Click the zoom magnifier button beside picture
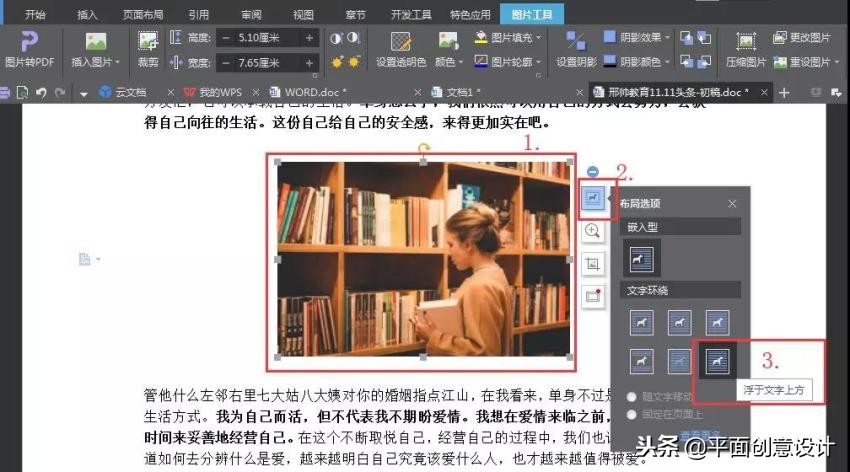This screenshot has width=850, height=472. 593,231
